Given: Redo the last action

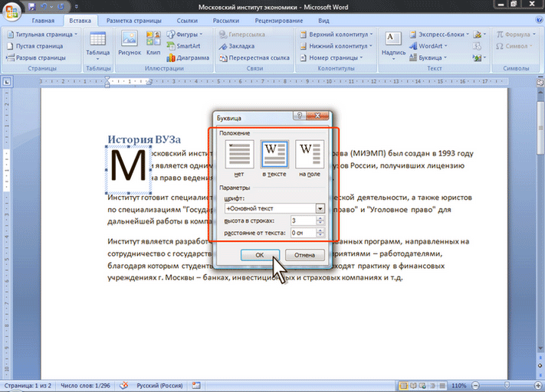Looking at the screenshot, I should point(61,7).
